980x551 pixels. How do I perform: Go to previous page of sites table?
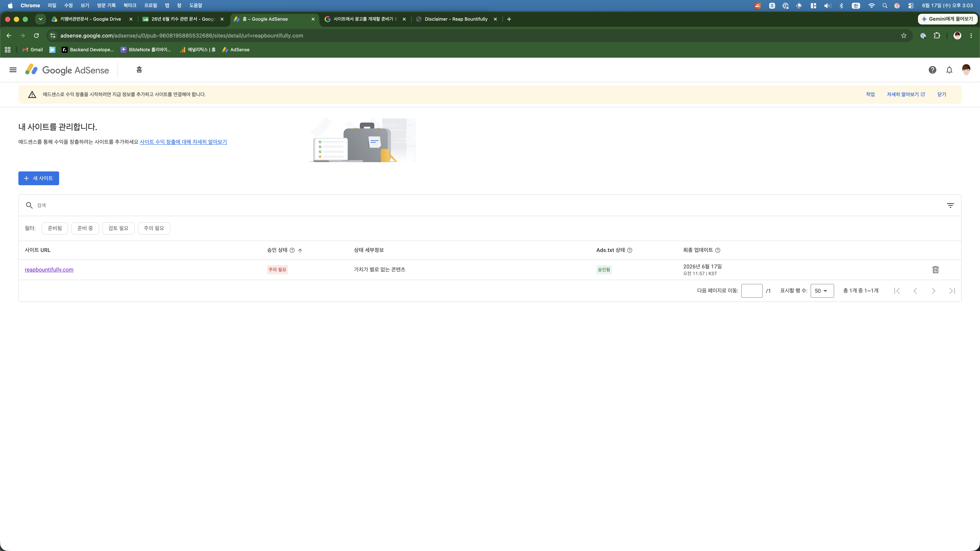(915, 291)
